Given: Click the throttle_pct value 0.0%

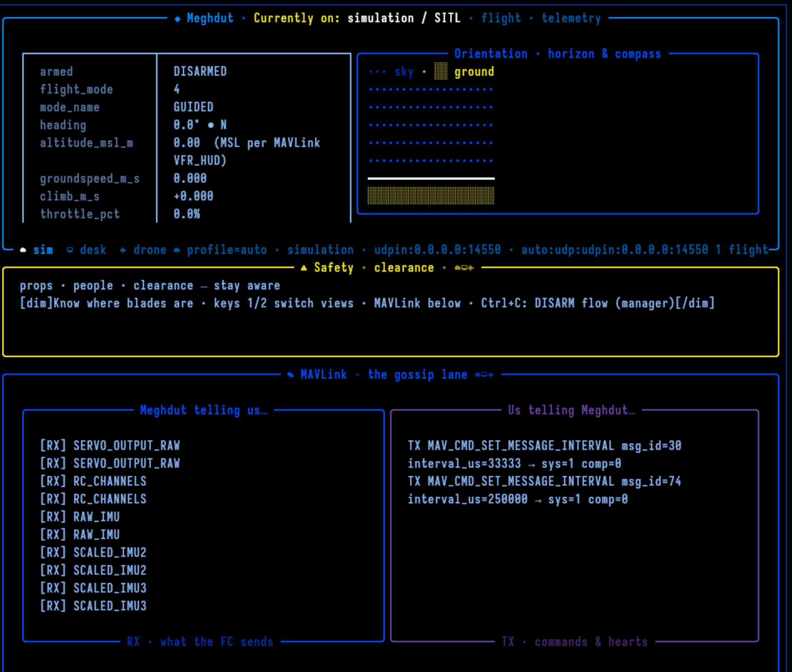Looking at the screenshot, I should point(187,214).
